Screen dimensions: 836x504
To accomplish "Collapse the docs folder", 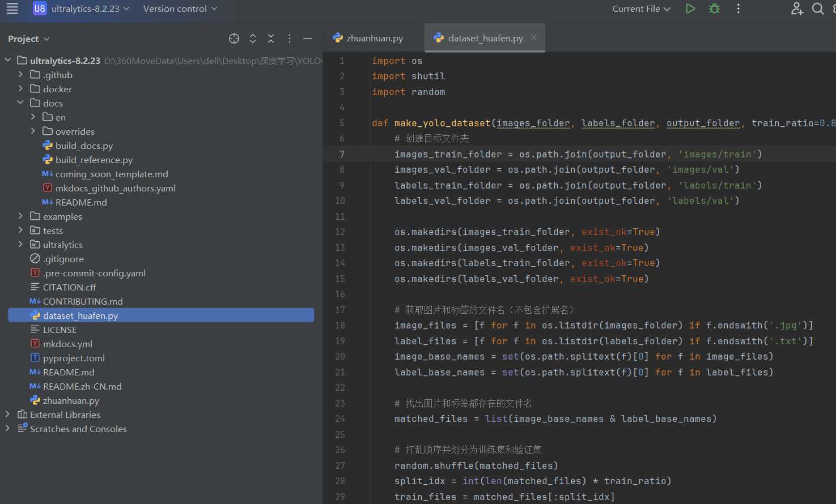I will click(x=20, y=102).
